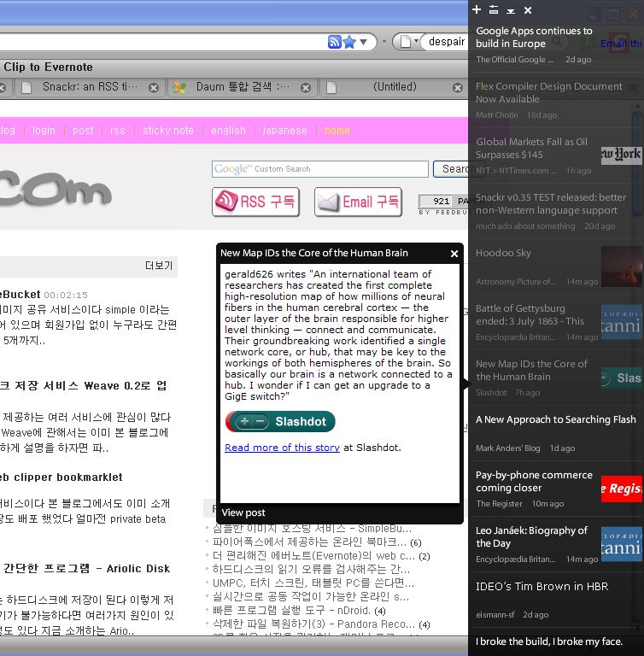
Task: Click Britannica thumbnail beside Leo Janáček item
Action: tap(622, 544)
